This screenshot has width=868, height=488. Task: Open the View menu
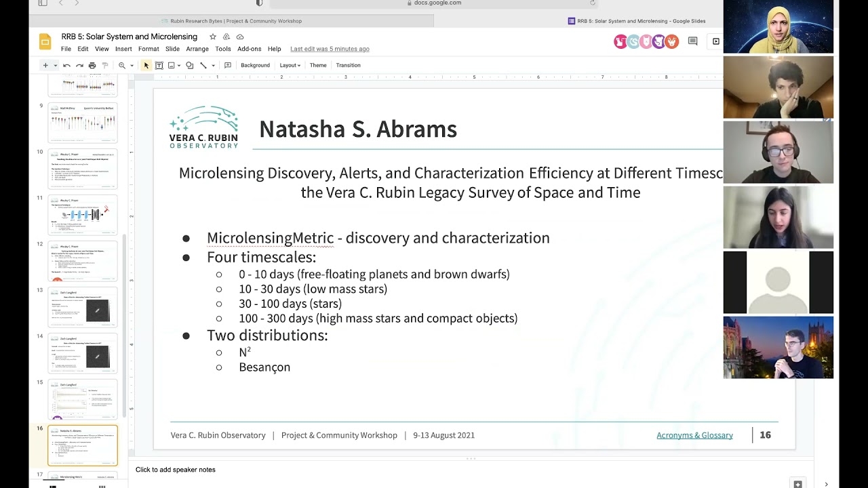coord(102,49)
